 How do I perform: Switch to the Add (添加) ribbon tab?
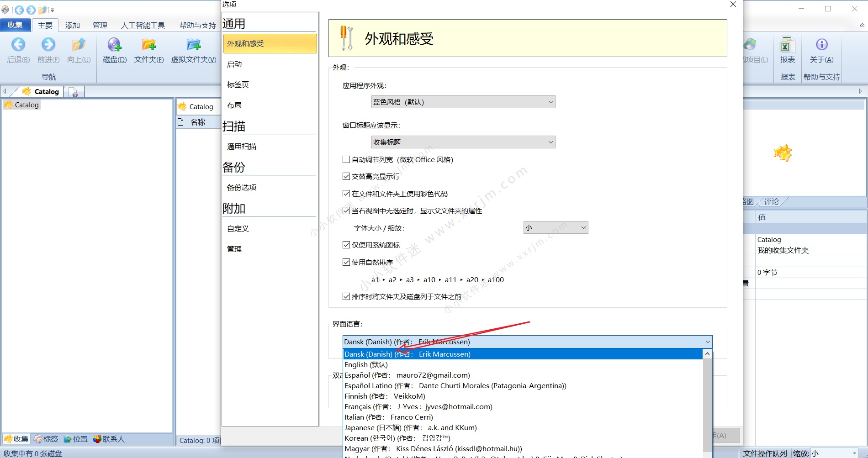tap(72, 26)
